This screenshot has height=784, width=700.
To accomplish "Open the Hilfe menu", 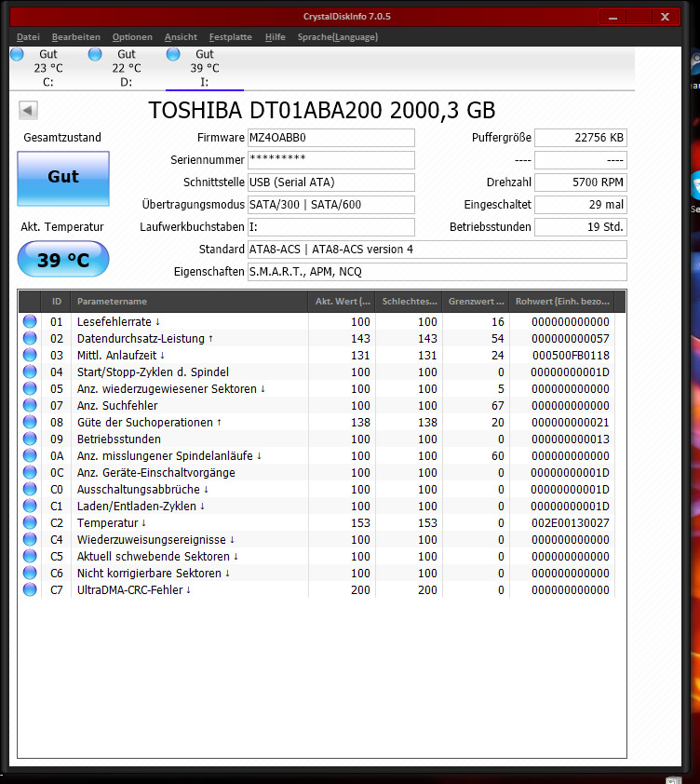I will coord(275,37).
